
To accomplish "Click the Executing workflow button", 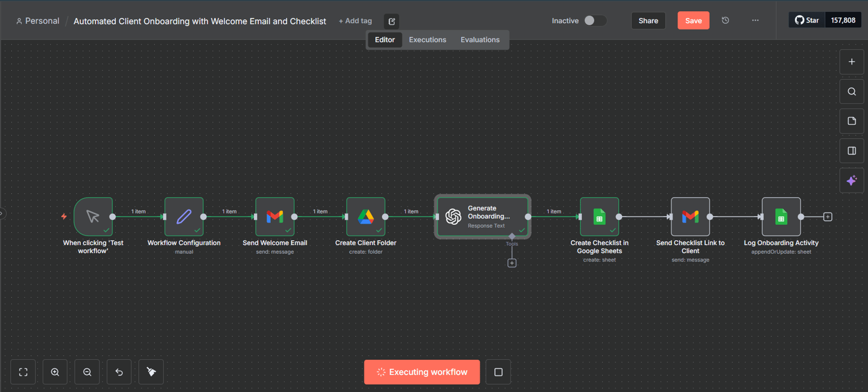I will 422,372.
